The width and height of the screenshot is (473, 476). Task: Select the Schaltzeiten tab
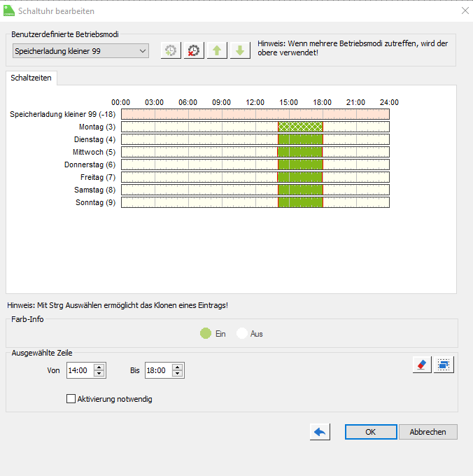(x=31, y=78)
